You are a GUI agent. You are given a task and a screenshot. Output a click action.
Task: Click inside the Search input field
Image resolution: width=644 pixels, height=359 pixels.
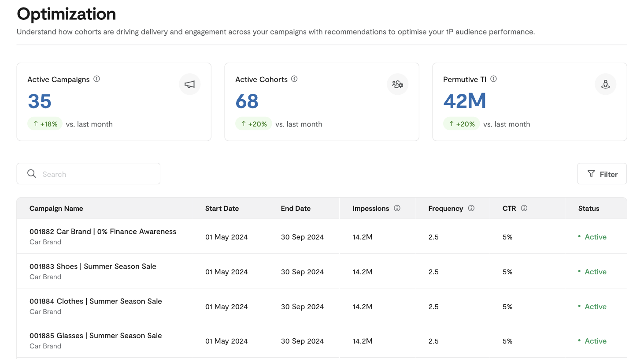pos(88,174)
